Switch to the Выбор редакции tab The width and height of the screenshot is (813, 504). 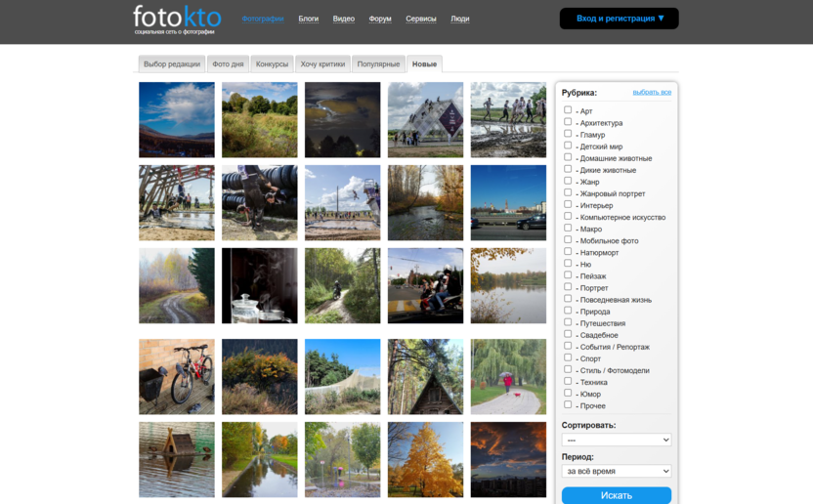click(172, 63)
